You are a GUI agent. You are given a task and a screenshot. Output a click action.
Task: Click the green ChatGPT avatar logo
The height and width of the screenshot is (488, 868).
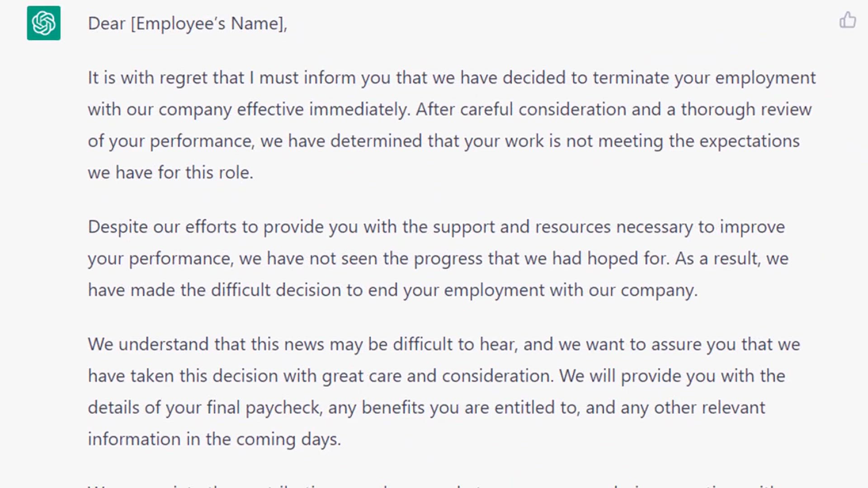click(x=43, y=23)
